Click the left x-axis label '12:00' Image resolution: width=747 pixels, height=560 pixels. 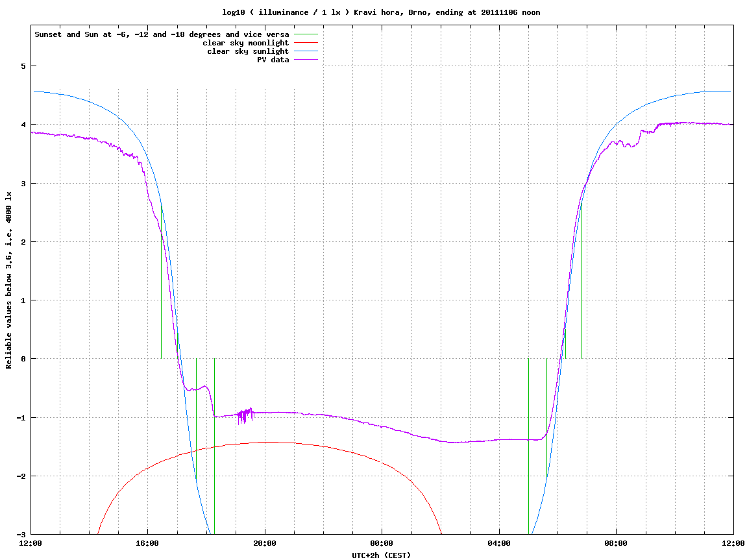point(31,543)
